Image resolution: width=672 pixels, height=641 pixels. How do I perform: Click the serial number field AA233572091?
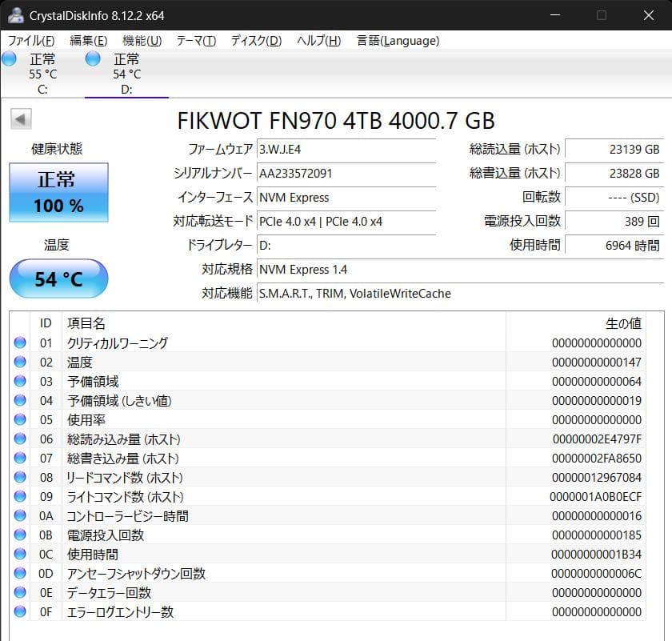346,174
